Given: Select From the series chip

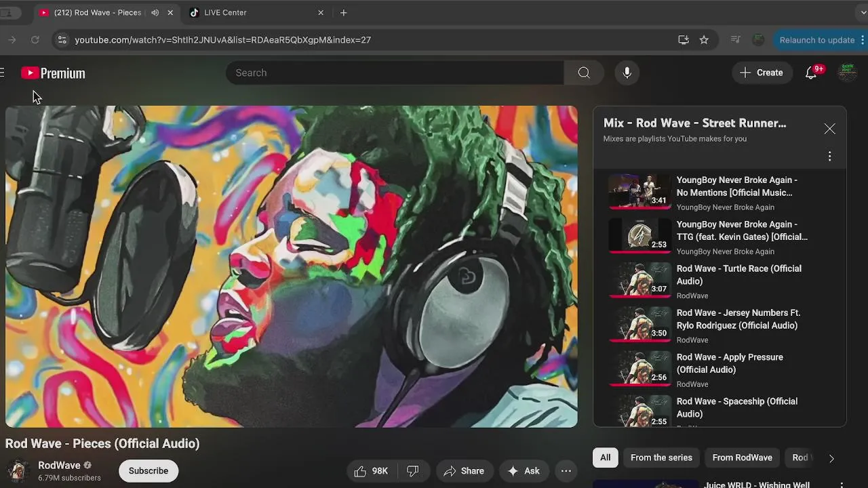Looking at the screenshot, I should [661, 457].
